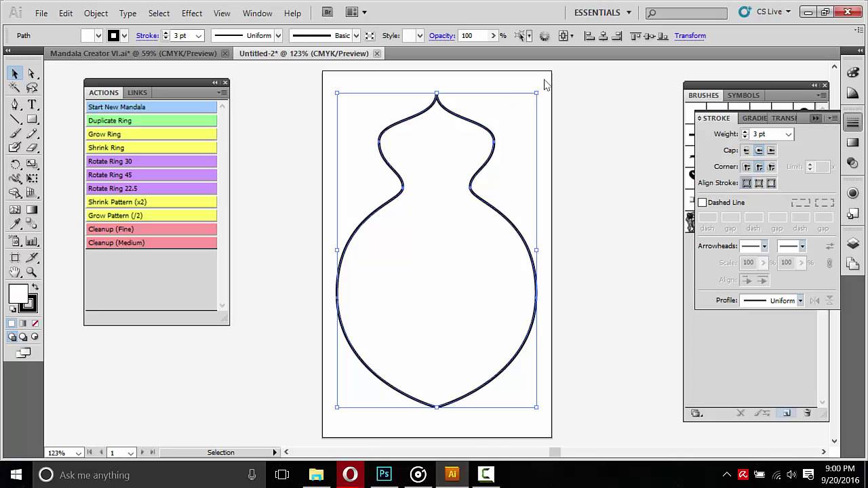This screenshot has width=868, height=488.
Task: Click the Fill color swatch in toolbox
Action: (18, 294)
